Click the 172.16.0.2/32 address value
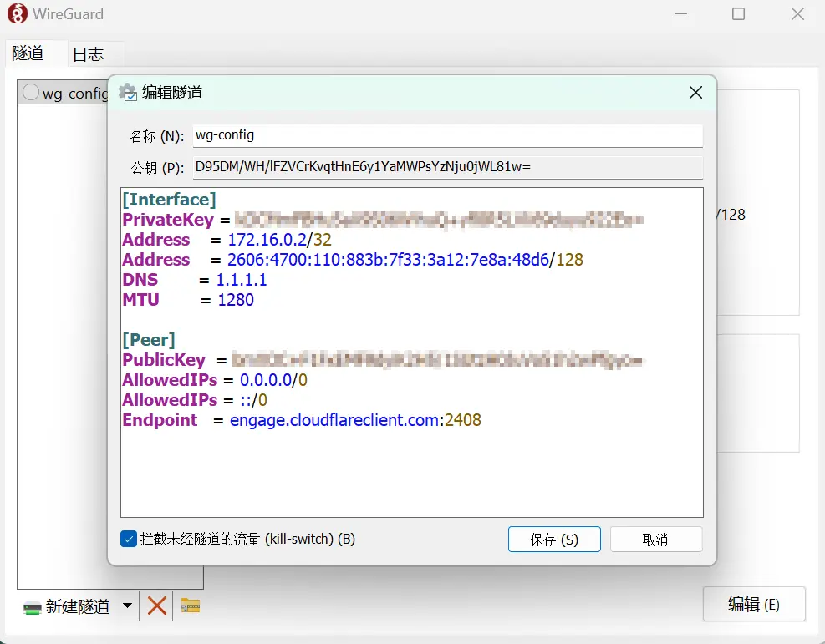The height and width of the screenshot is (644, 825). coord(279,240)
